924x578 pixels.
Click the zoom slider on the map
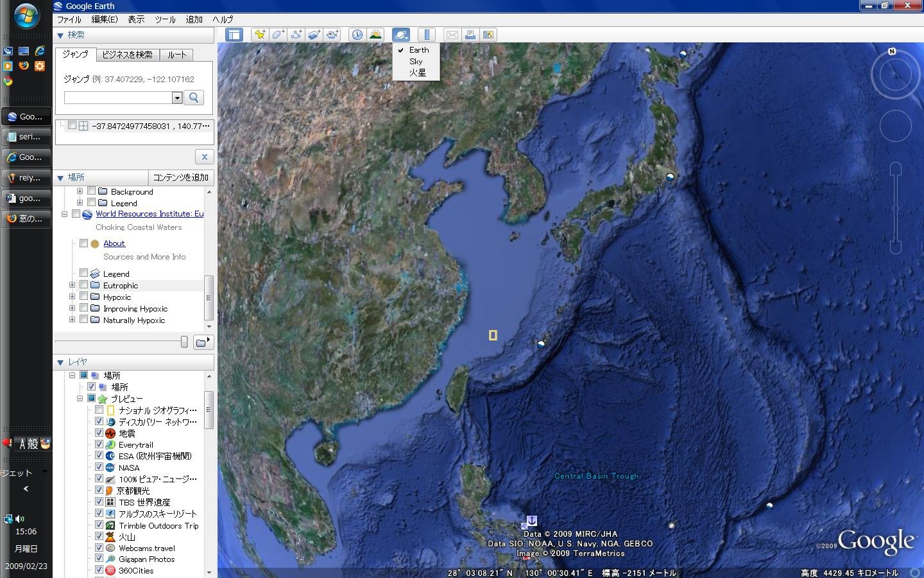[895, 208]
